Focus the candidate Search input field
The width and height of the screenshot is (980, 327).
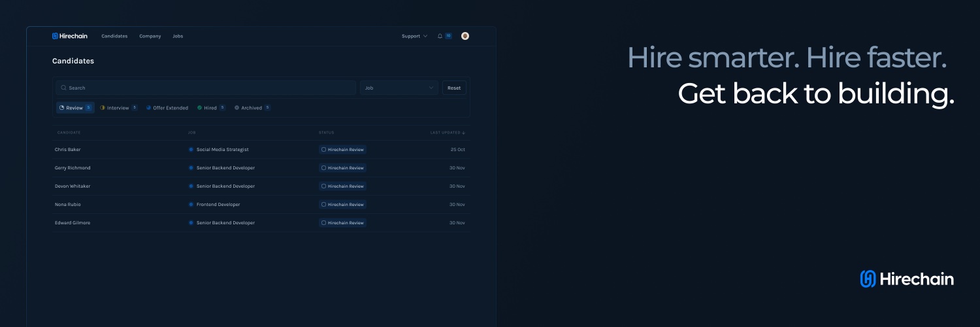pos(206,88)
